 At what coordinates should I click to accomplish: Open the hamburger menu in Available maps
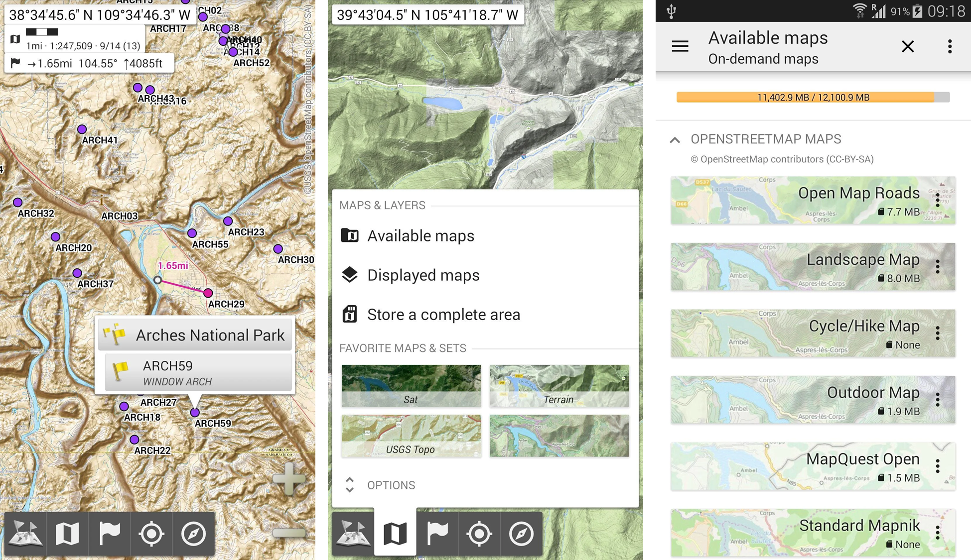pyautogui.click(x=680, y=46)
